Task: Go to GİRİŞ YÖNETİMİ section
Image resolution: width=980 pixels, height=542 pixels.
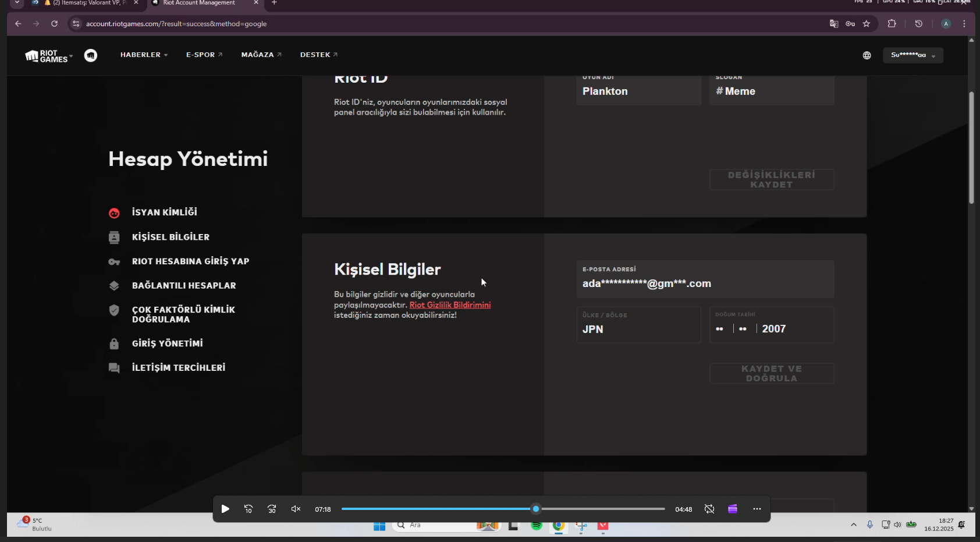Action: pyautogui.click(x=168, y=343)
